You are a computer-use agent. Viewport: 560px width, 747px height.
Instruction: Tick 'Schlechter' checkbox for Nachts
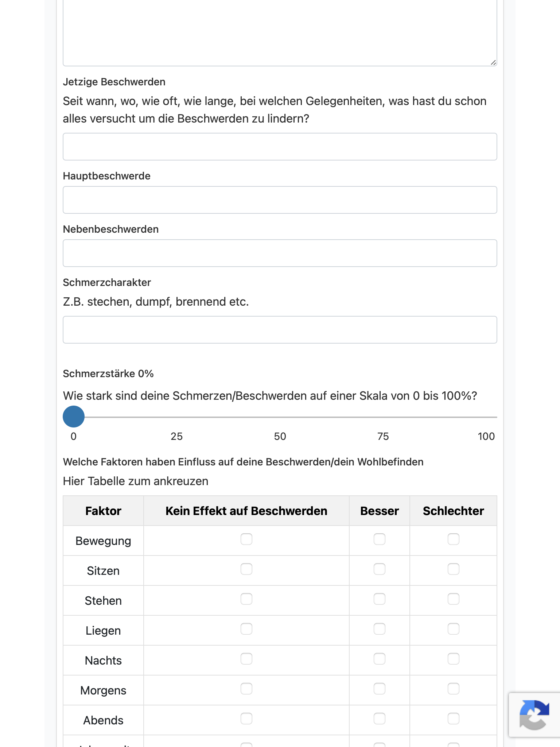click(x=454, y=659)
